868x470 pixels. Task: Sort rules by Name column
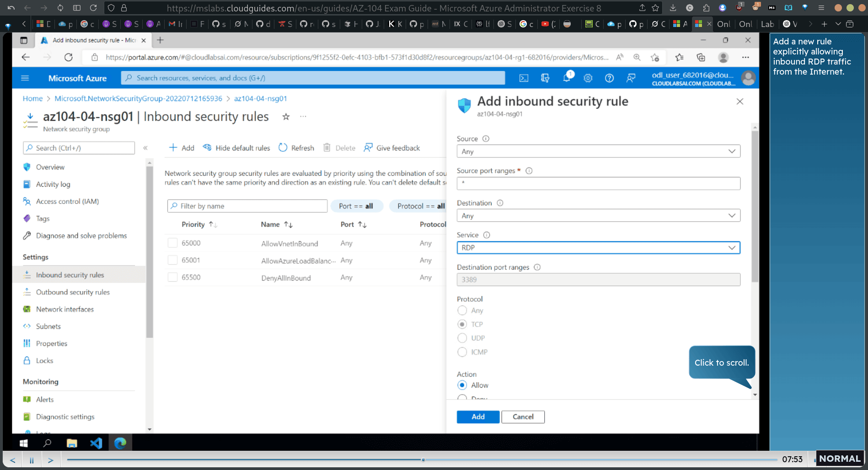277,224
